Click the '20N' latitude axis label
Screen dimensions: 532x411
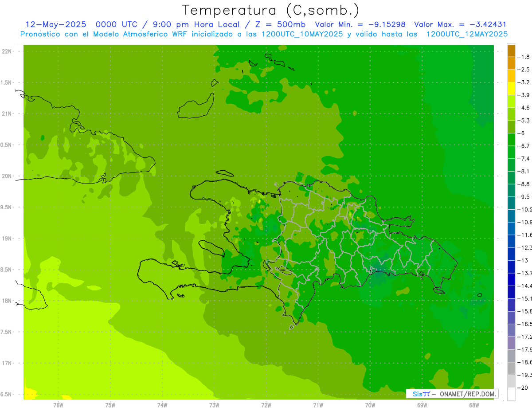pos(6,176)
